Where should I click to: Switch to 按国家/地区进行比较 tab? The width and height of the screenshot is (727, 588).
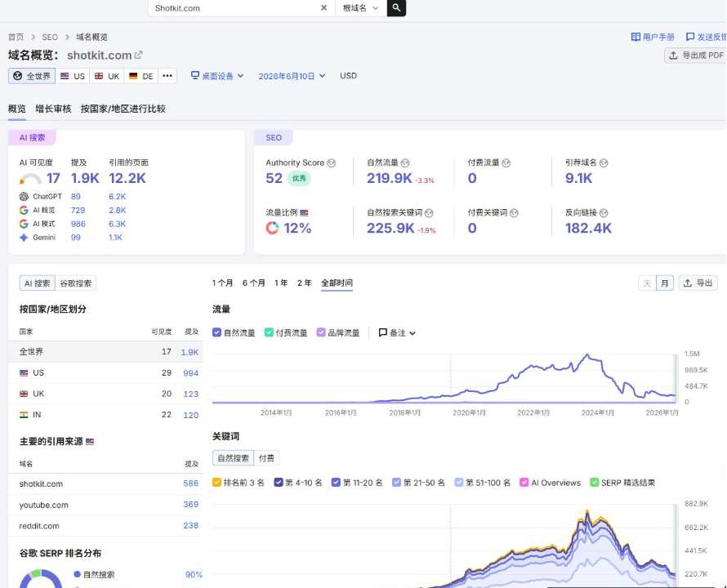click(123, 109)
